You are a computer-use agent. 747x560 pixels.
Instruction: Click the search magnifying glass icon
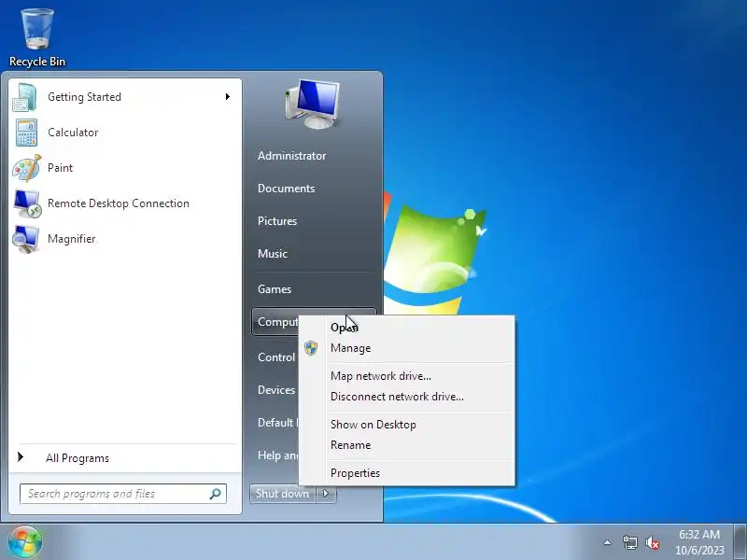(216, 494)
